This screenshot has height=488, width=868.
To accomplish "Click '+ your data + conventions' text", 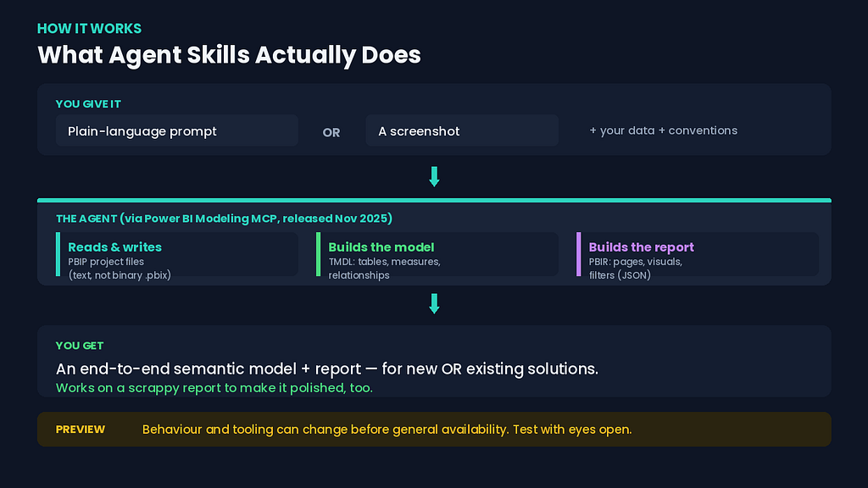I will point(663,130).
